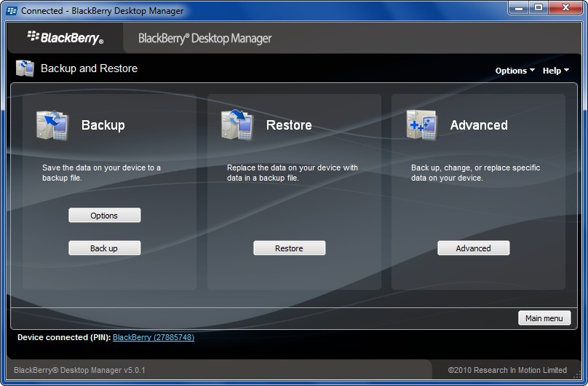Image resolution: width=588 pixels, height=386 pixels.
Task: Open backup Options button under Backup
Action: click(x=105, y=216)
